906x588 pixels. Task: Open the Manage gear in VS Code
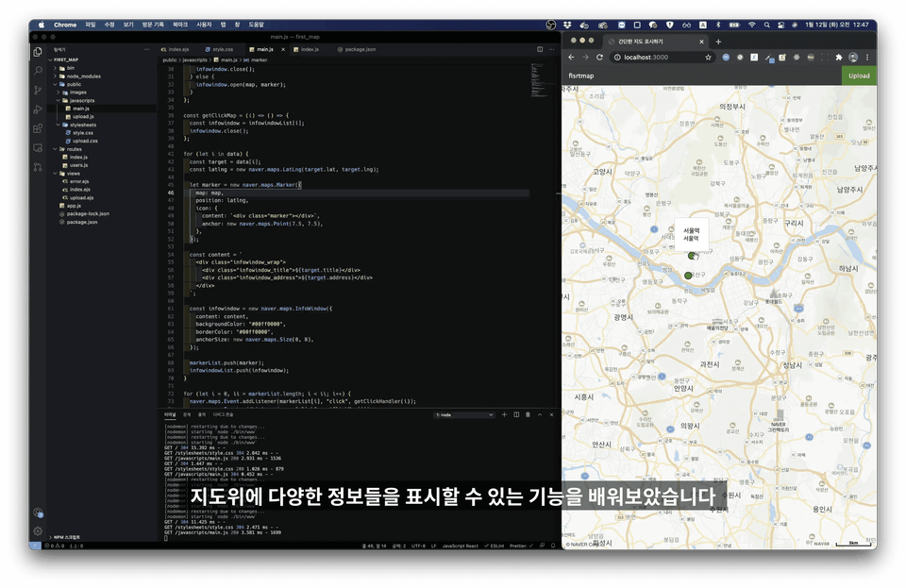tap(38, 530)
